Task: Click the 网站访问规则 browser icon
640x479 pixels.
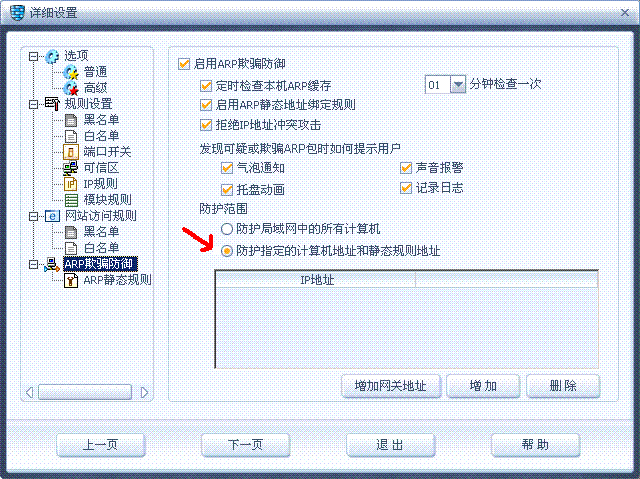Action: [52, 216]
